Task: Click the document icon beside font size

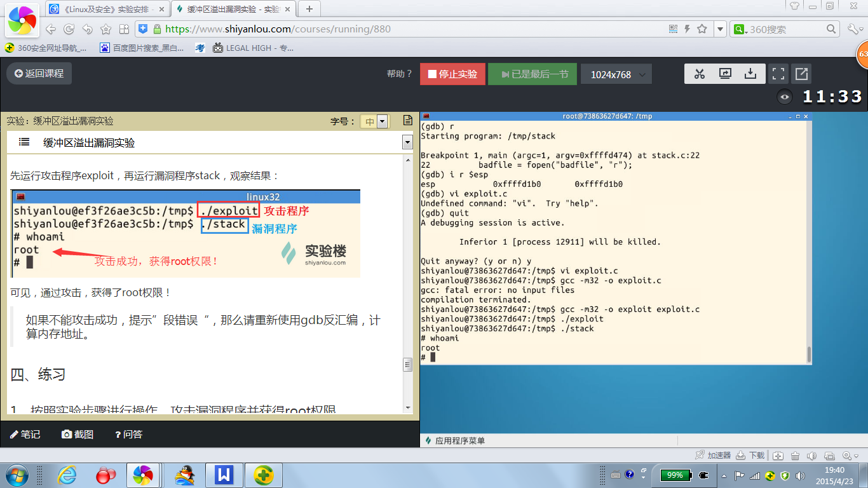Action: coord(408,121)
